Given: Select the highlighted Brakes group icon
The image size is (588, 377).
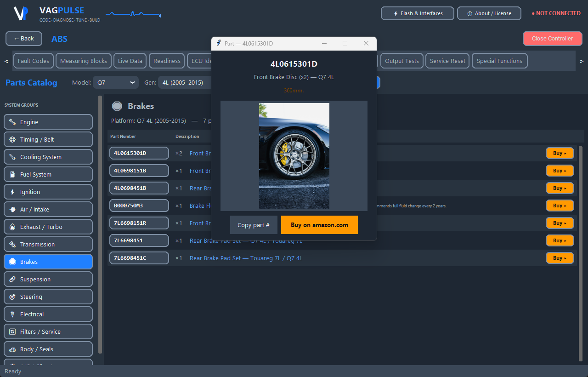Looking at the screenshot, I should click(12, 262).
